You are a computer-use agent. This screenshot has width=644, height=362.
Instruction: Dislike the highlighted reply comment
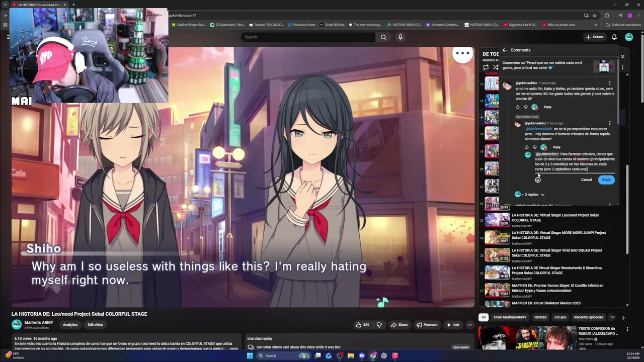pos(535,147)
